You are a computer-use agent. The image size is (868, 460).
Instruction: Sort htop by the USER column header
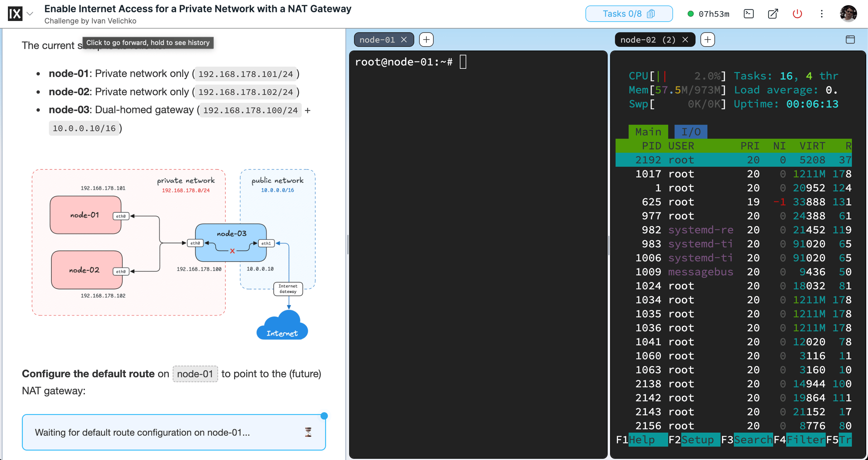681,146
